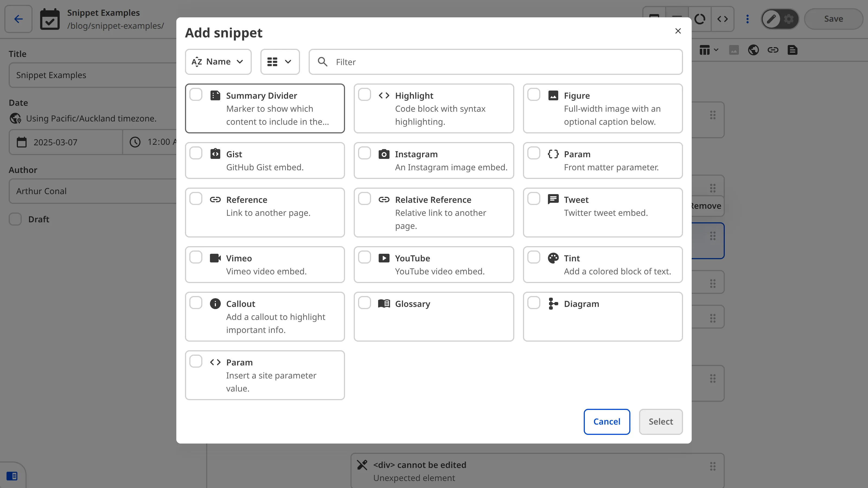
Task: Click the Save button
Action: pos(833,19)
